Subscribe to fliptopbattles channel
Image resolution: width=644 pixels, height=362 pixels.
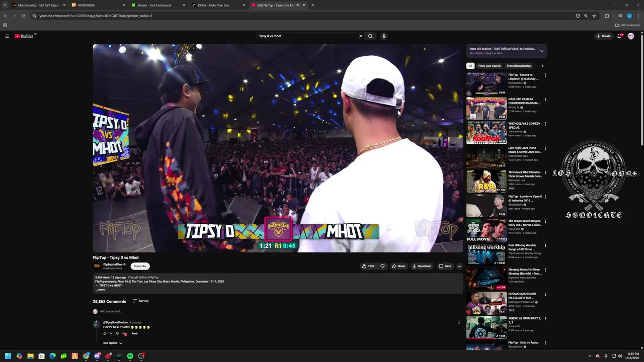(x=140, y=266)
